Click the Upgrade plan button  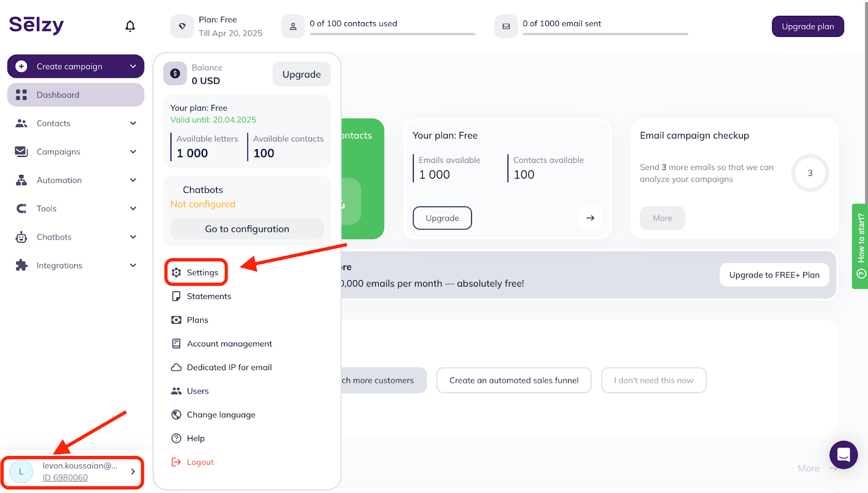point(807,26)
